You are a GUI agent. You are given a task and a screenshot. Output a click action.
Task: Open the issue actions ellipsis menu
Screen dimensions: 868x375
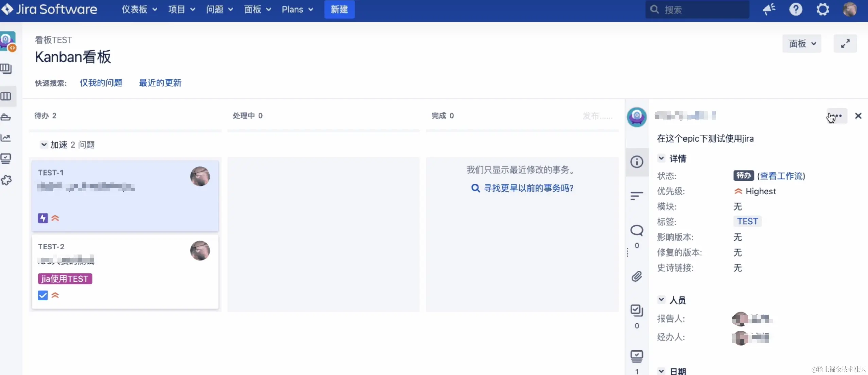pos(836,116)
